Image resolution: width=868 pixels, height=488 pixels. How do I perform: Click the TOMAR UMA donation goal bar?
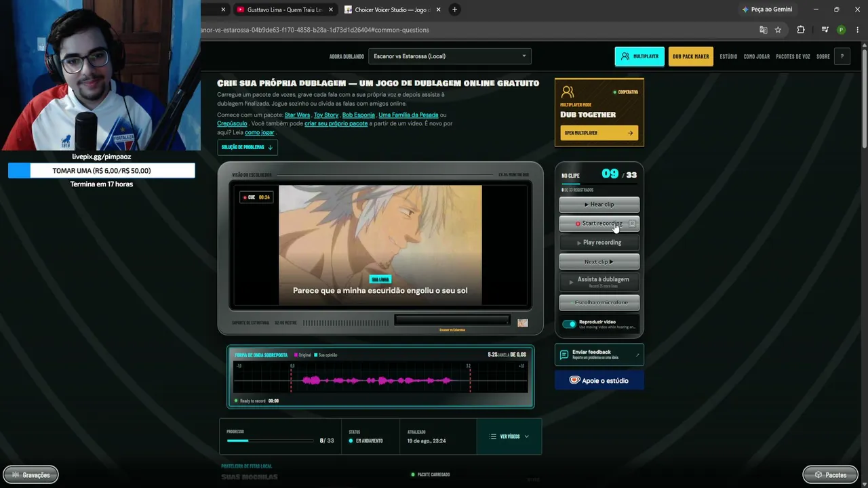pos(102,171)
